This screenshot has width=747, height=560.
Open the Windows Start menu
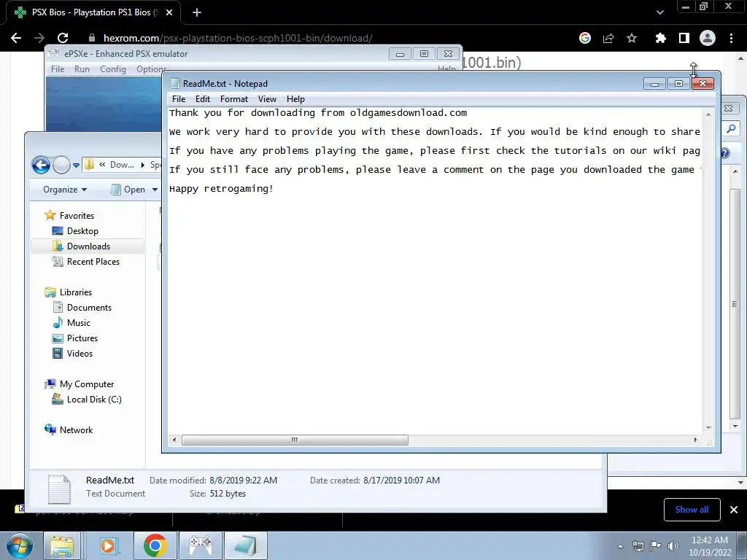tap(19, 545)
